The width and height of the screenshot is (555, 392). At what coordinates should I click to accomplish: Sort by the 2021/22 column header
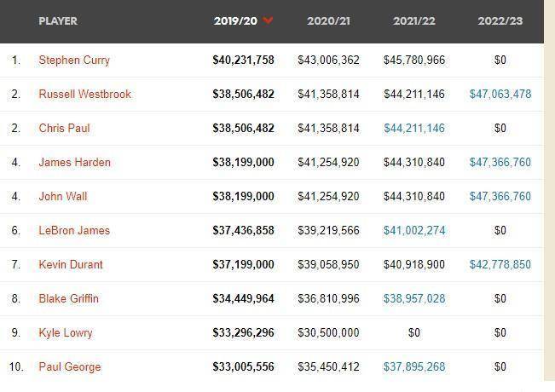tap(414, 20)
